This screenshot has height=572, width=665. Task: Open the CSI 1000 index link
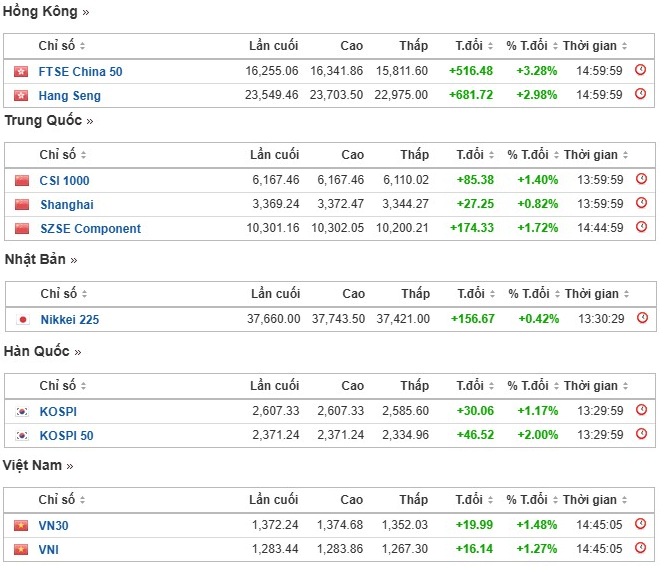pos(64,181)
